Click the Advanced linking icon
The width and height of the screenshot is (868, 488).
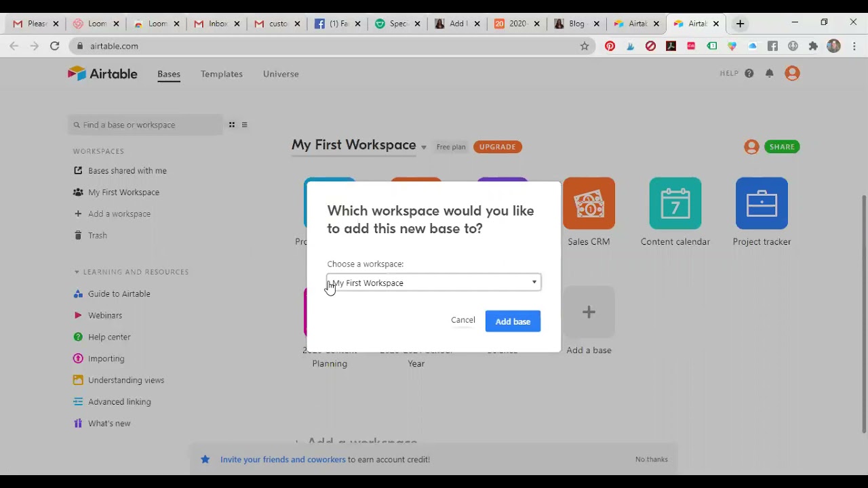(78, 402)
